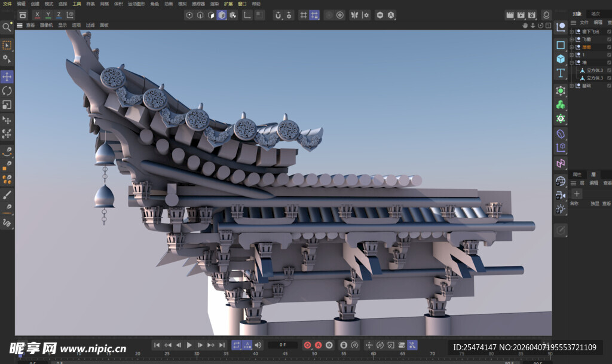Toggle X axis lock
Viewport: 612px width, 364px height.
point(38,15)
